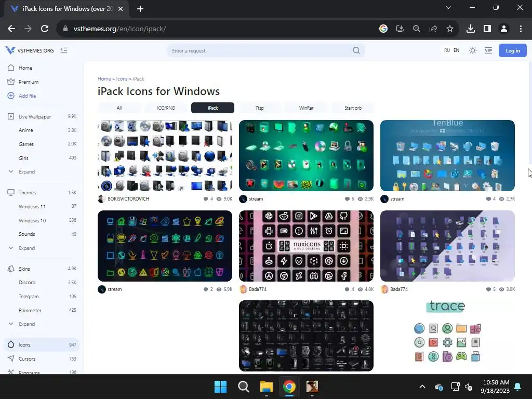Screen dimensions: 532x399
Task: Open the Discord skins category
Action: pyautogui.click(x=27, y=282)
